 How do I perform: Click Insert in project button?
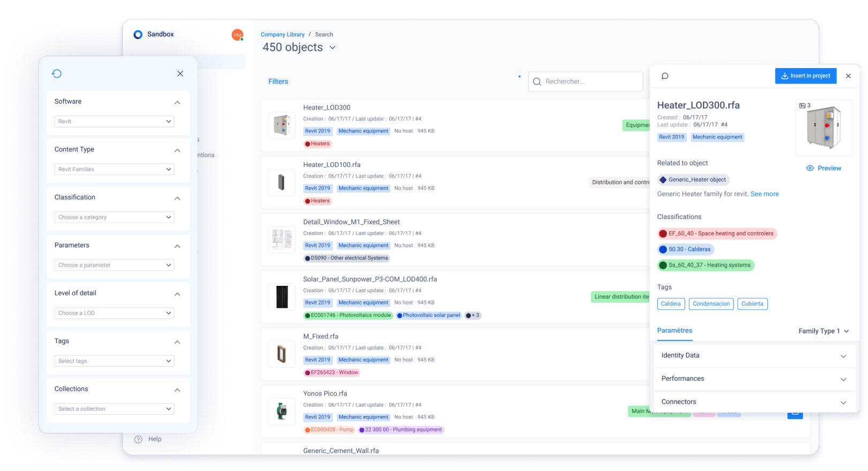point(805,76)
